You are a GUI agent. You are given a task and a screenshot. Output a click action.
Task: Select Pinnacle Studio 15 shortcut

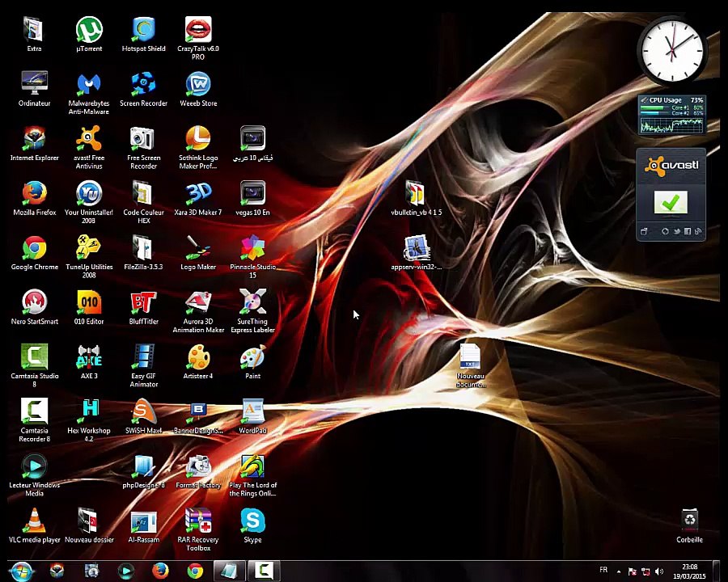coord(252,257)
